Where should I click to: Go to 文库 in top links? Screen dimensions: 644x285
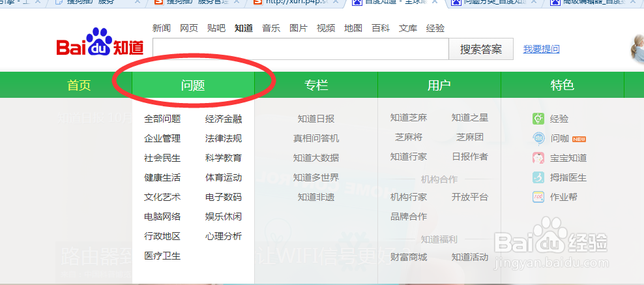408,28
